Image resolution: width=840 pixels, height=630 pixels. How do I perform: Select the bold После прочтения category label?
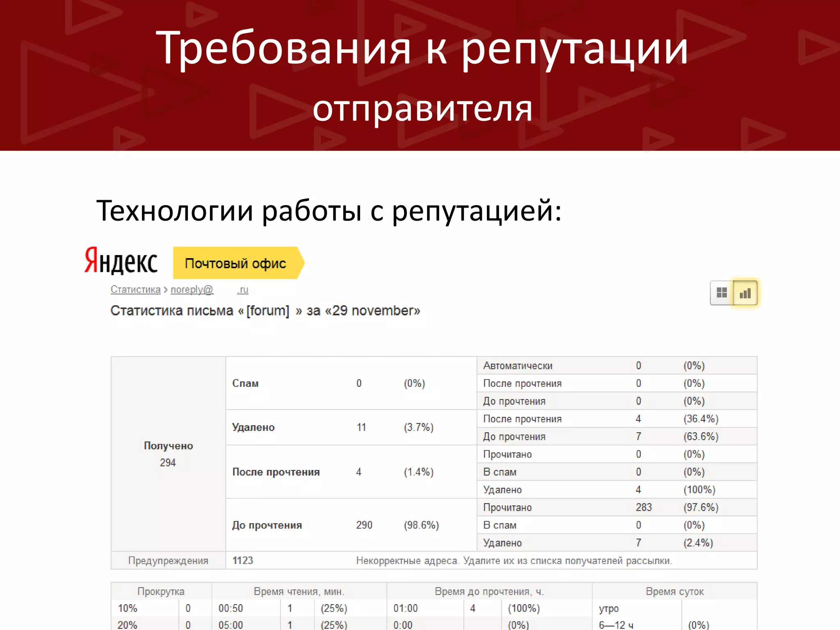pyautogui.click(x=276, y=472)
